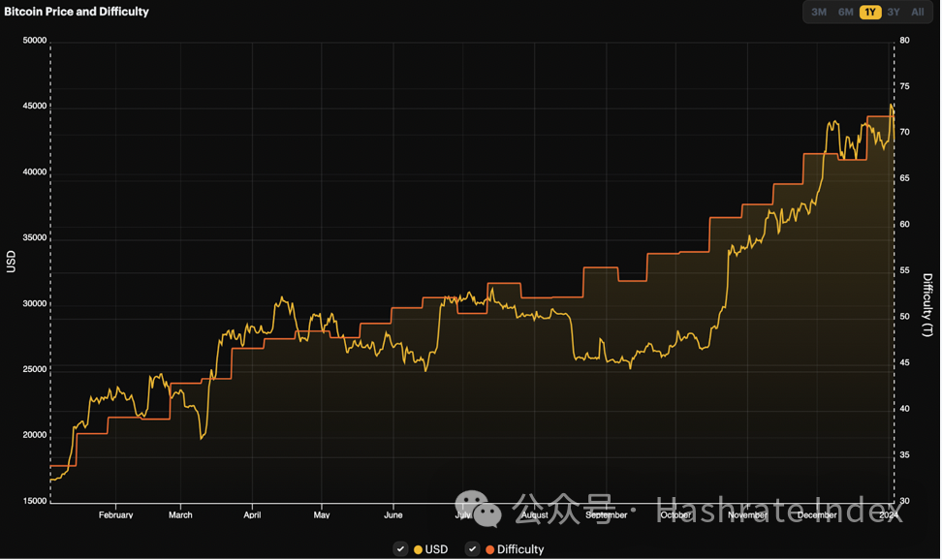Toggle the USD series checkbox
Viewport: 942px width, 560px height.
400,549
